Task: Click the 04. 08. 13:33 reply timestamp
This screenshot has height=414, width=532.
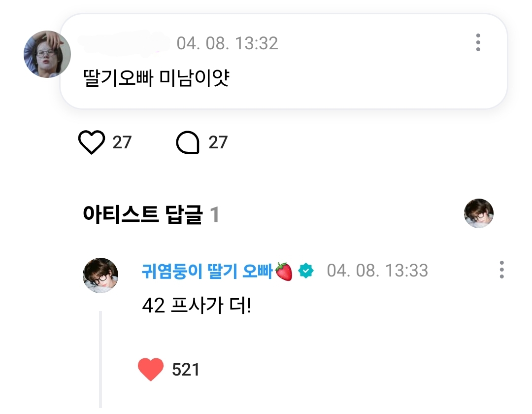Action: point(377,271)
